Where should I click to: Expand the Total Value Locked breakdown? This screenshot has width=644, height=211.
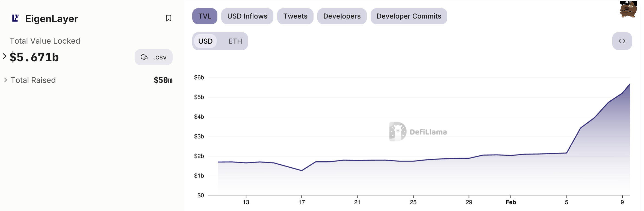5,56
